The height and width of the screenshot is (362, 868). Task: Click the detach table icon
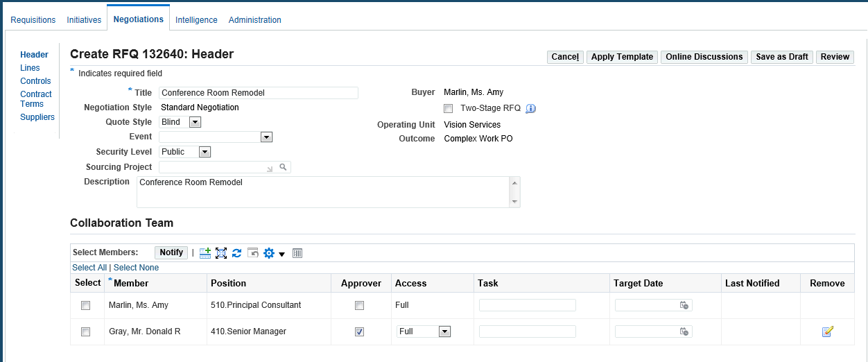click(221, 253)
